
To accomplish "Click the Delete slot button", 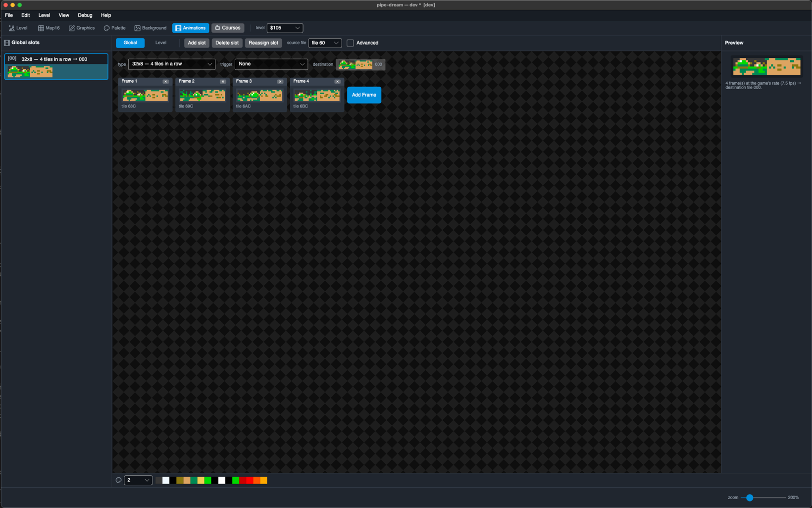I will [227, 43].
